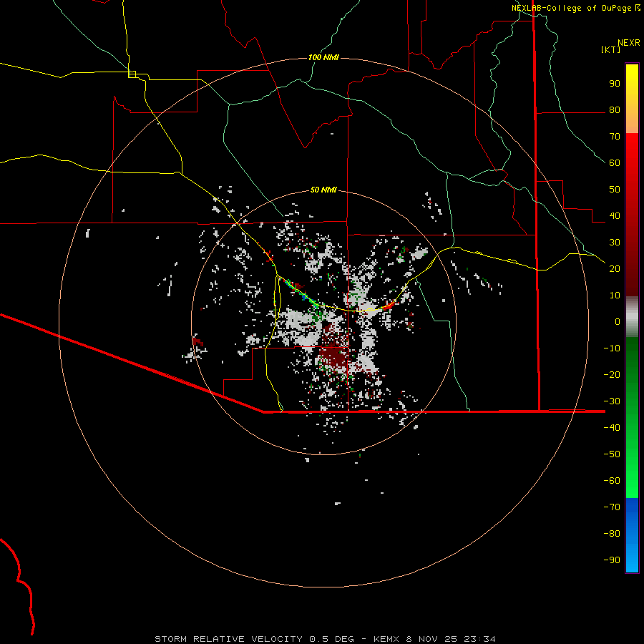644x644 pixels.
Task: Pick the gray zero-velocity segment of the color bar
Action: pos(632,317)
